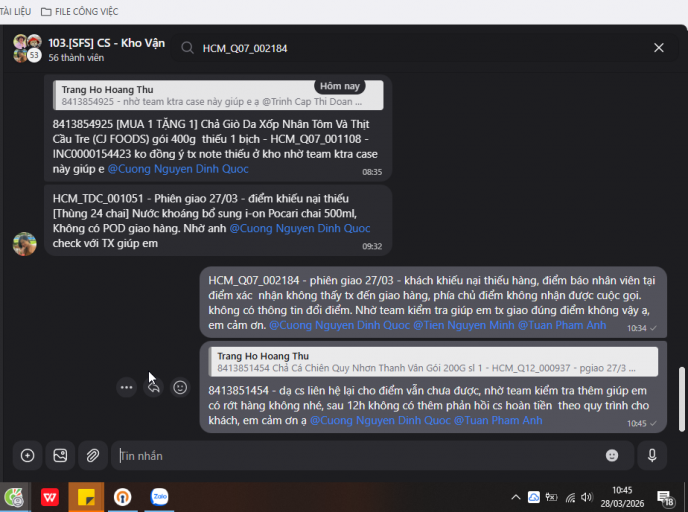Image resolution: width=688 pixels, height=512 pixels.
Task: Click the plus (add more) icon in the composer
Action: pos(27,456)
